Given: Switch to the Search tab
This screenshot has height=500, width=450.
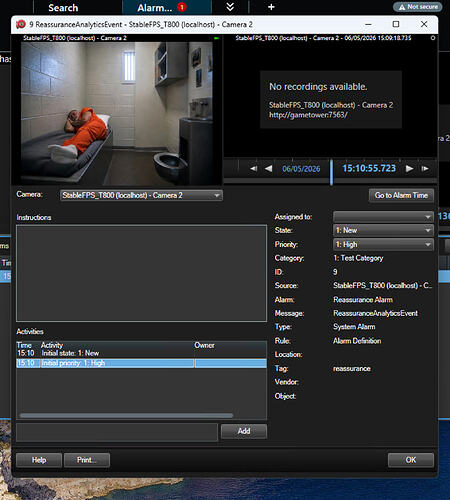Looking at the screenshot, I should (x=63, y=8).
